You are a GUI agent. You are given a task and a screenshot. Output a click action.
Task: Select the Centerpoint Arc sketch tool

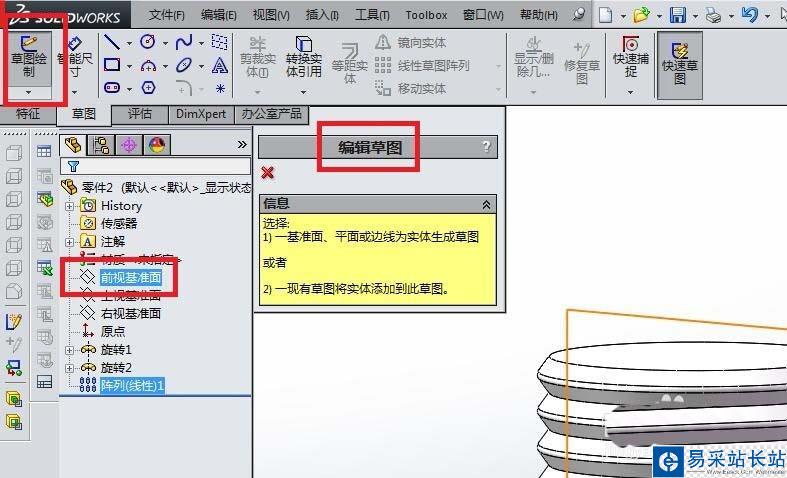(148, 65)
